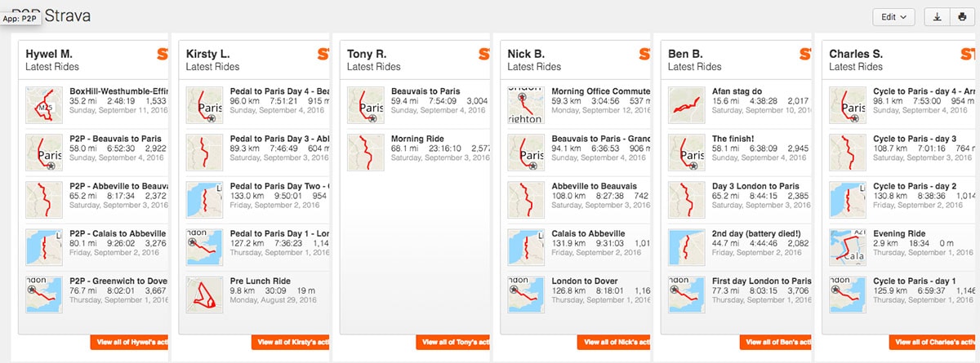Click Strava logo in Kirsty L. widget
Image resolution: width=980 pixels, height=363 pixels.
coord(323,55)
